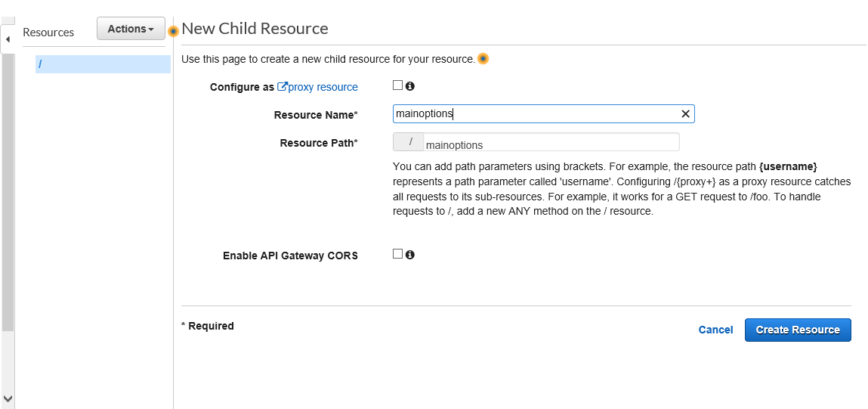Click the external-link icon before proxy resource

pos(283,87)
